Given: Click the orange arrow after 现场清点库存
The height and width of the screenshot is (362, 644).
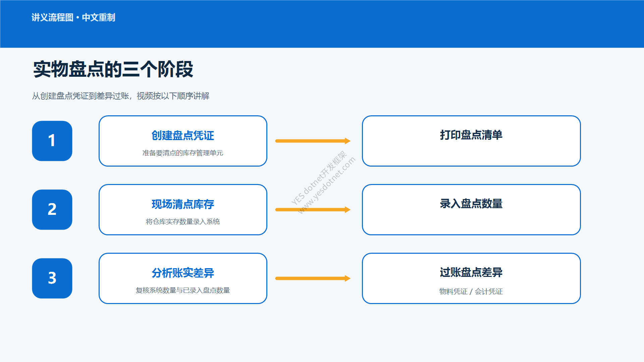Looking at the screenshot, I should (x=313, y=209).
